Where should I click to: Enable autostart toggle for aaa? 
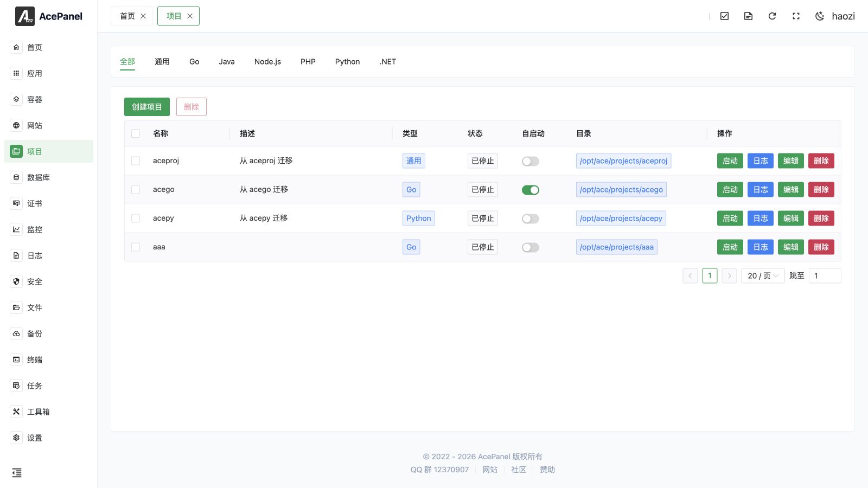point(531,247)
